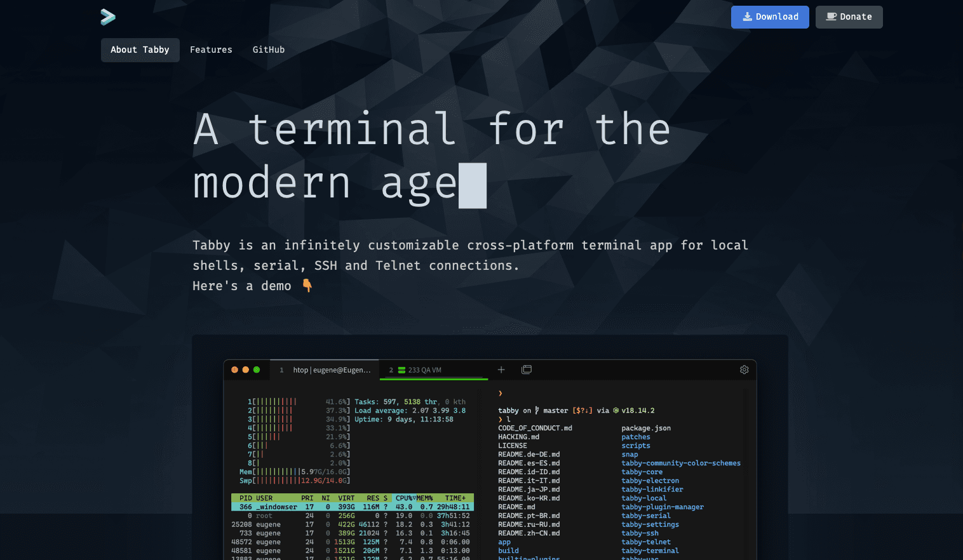Click the tabby-linkifier directory name
Image resolution: width=963 pixels, height=560 pixels.
[652, 490]
